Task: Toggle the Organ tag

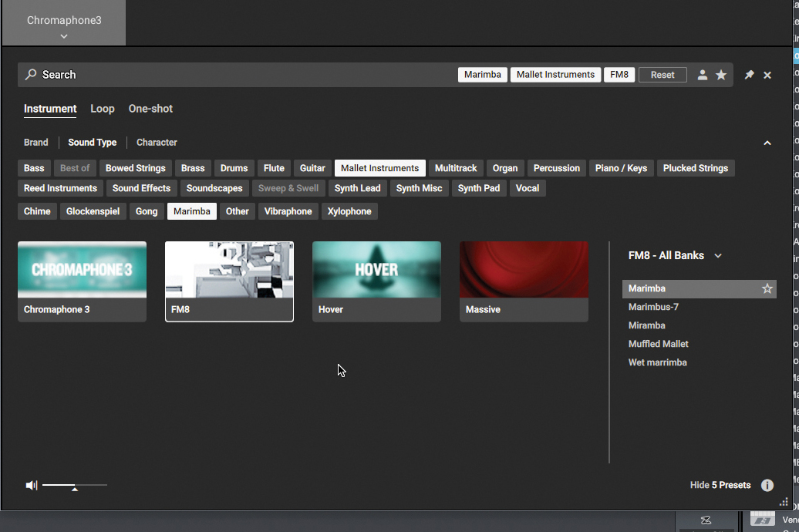Action: click(505, 168)
